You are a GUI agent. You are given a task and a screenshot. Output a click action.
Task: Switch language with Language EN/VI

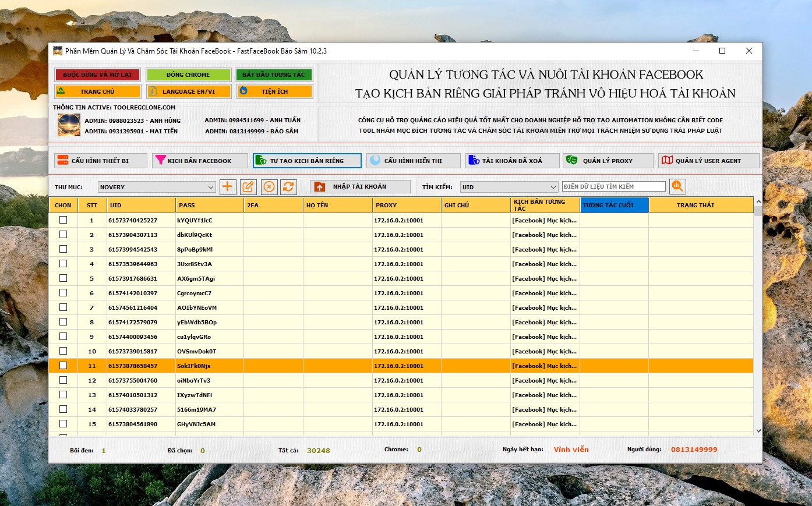click(x=188, y=91)
